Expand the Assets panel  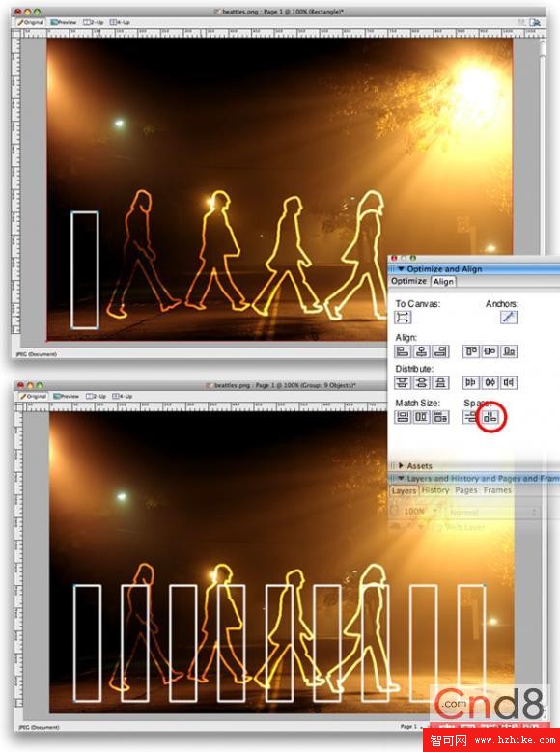click(x=401, y=465)
